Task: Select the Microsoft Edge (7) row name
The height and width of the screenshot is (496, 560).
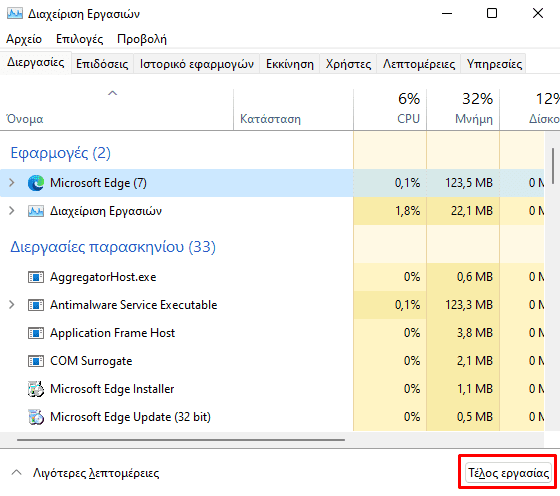Action: click(x=98, y=183)
